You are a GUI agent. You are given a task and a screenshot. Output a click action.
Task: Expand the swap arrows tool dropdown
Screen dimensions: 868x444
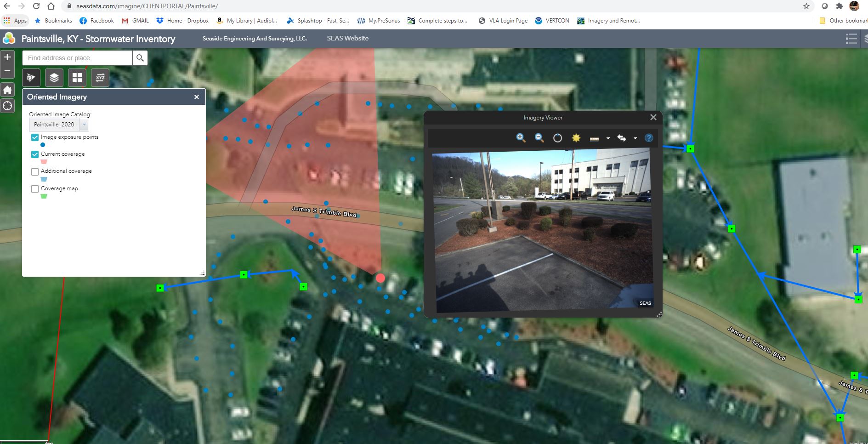click(635, 138)
